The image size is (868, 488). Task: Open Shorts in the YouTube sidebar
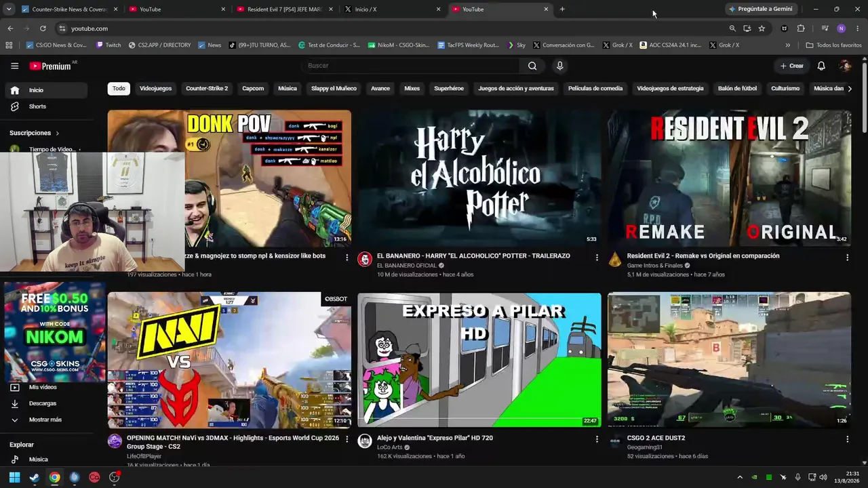[x=45, y=106]
